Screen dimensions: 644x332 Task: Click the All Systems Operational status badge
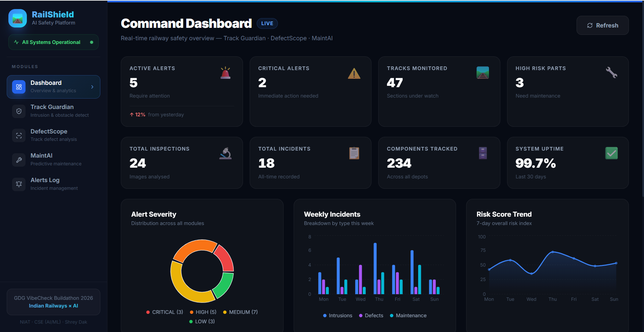point(53,42)
